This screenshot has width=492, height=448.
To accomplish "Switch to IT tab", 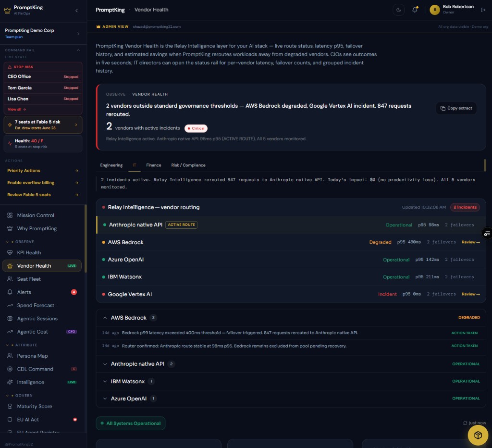I will 135,165.
